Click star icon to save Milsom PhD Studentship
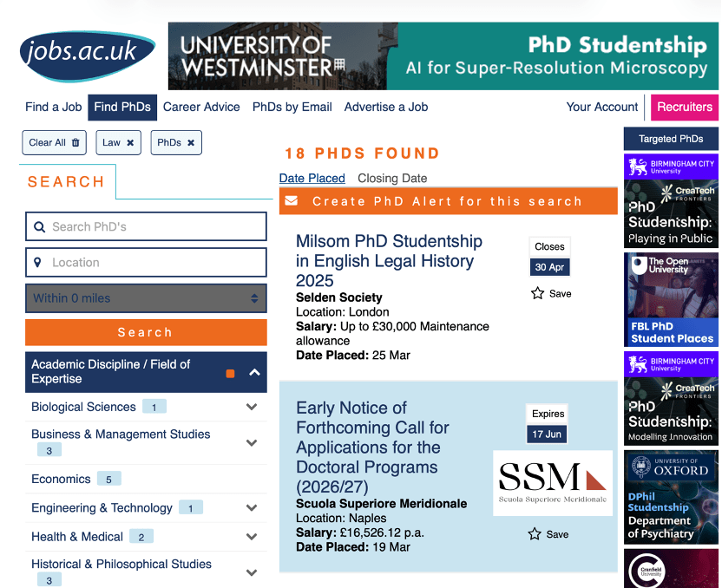Viewport: 722px width, 588px height. point(537,293)
